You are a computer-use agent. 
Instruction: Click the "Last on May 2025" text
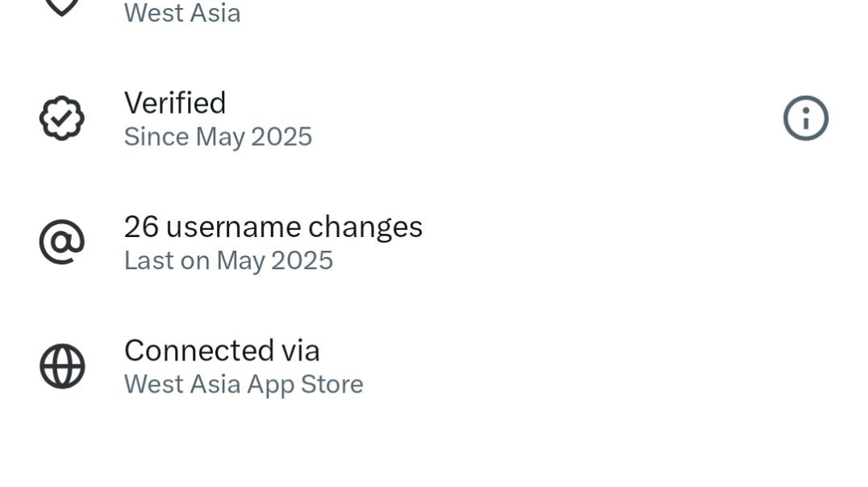coord(228,260)
